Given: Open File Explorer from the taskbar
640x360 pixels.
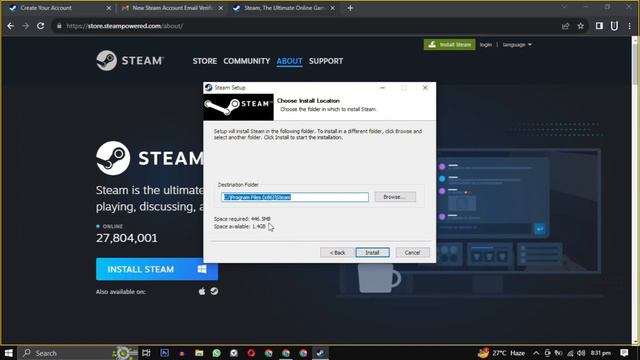Looking at the screenshot, I should (199, 353).
